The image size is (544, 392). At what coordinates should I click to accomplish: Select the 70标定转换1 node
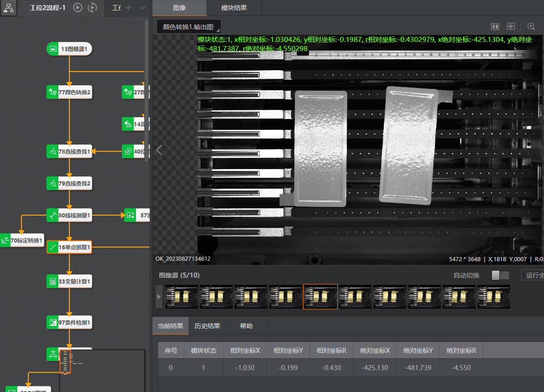[x=22, y=240]
